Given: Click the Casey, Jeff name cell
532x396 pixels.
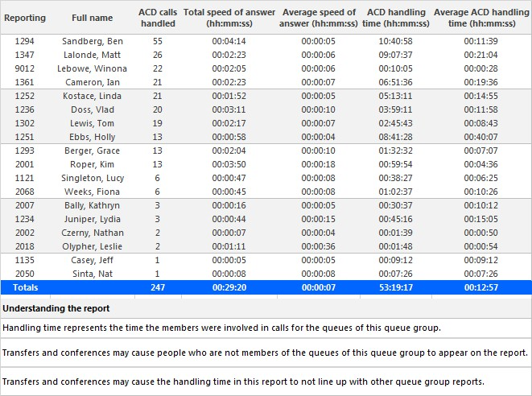Looking at the screenshot, I should (x=93, y=260).
